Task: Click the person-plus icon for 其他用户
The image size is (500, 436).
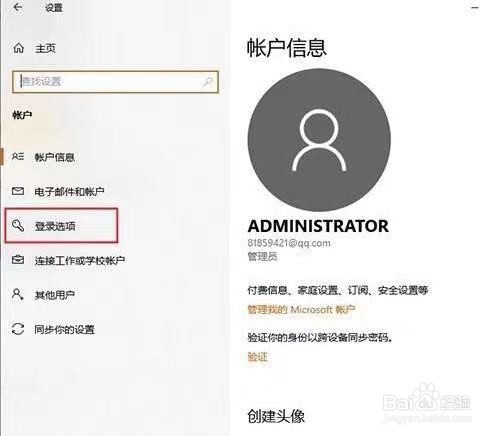Action: pos(18,294)
